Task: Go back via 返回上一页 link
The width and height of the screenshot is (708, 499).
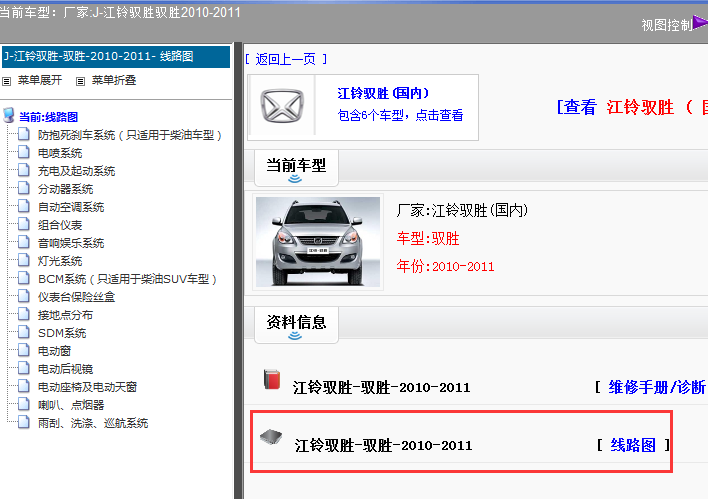Action: tap(286, 59)
